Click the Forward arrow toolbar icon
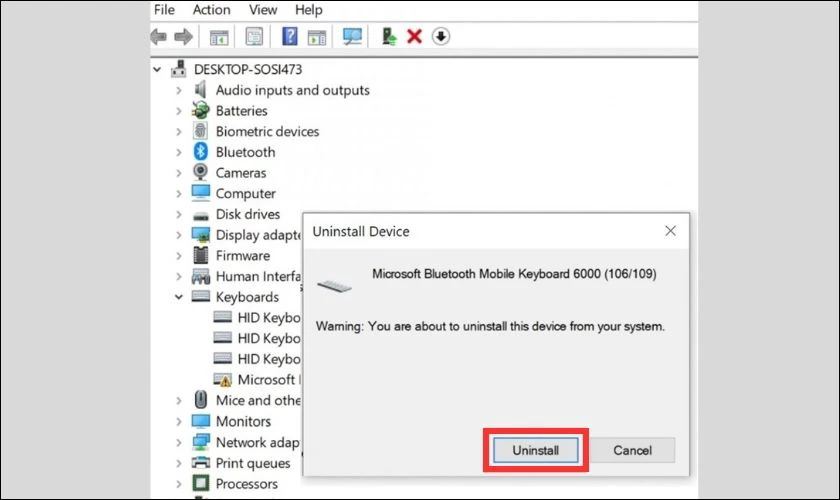This screenshot has width=840, height=500. (183, 36)
